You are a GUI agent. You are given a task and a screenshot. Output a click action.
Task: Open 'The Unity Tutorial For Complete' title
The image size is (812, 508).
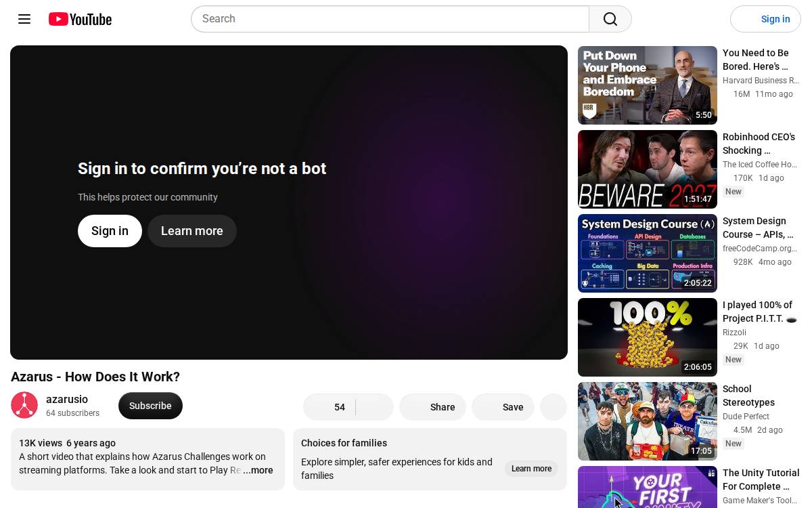pos(761,480)
